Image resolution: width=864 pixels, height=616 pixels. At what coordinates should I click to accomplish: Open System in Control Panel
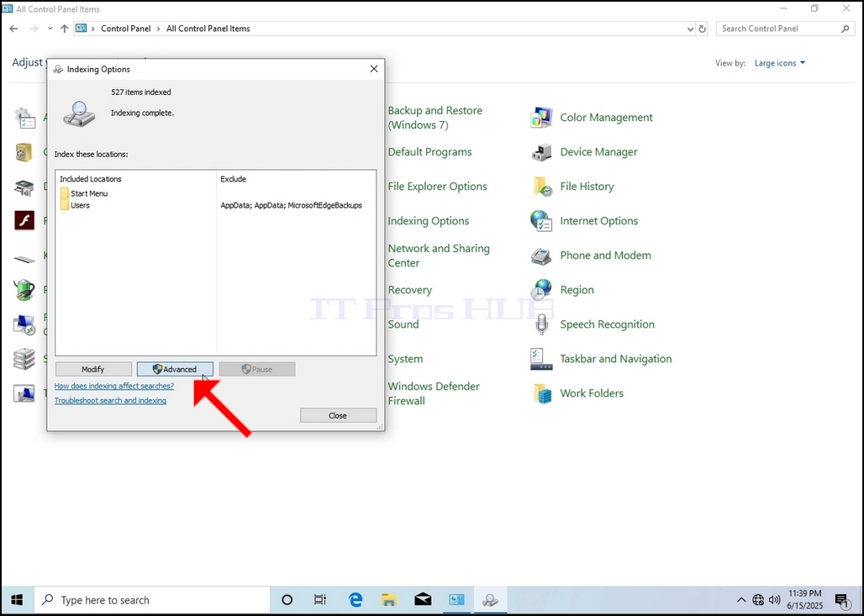(x=405, y=359)
